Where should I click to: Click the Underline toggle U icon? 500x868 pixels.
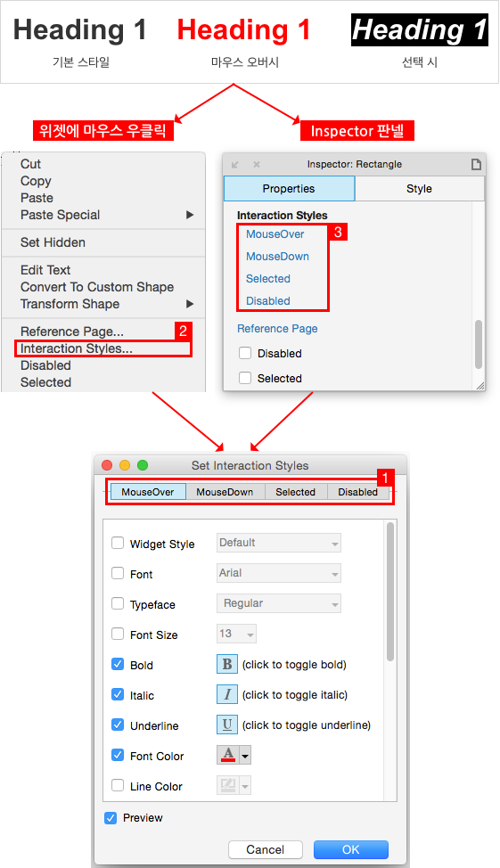click(227, 725)
